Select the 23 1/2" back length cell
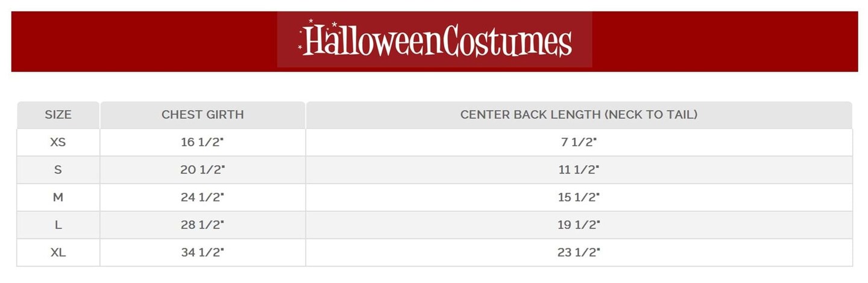Viewport: 868px width, 283px height. [579, 253]
